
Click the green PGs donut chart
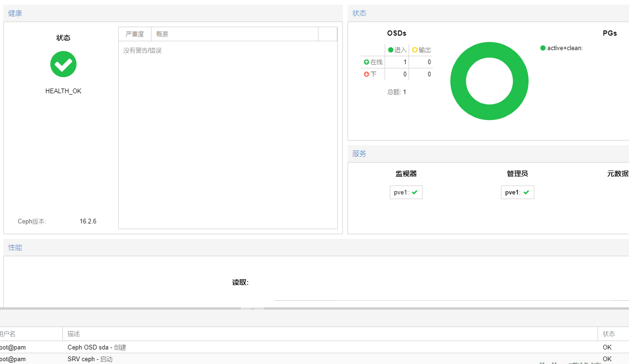tap(489, 81)
